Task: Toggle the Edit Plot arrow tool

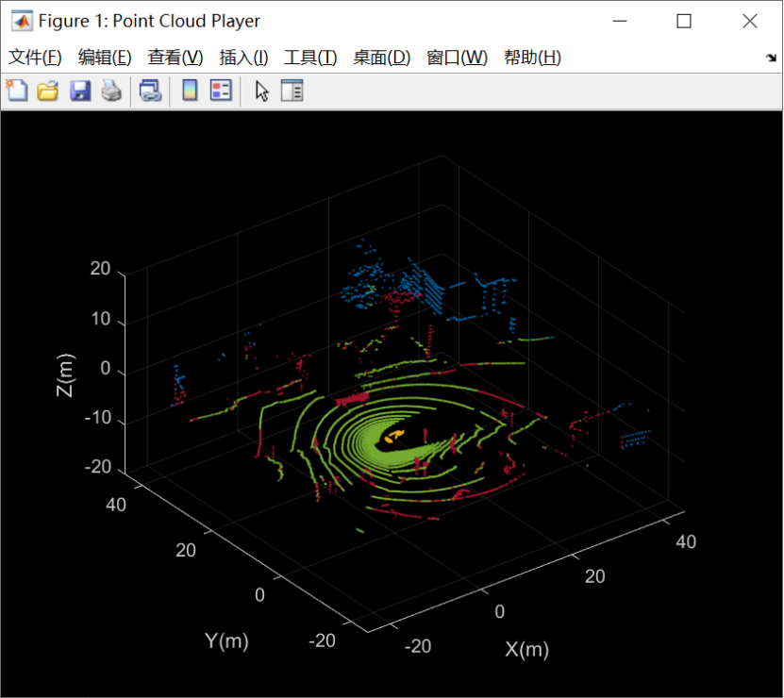Action: (261, 91)
